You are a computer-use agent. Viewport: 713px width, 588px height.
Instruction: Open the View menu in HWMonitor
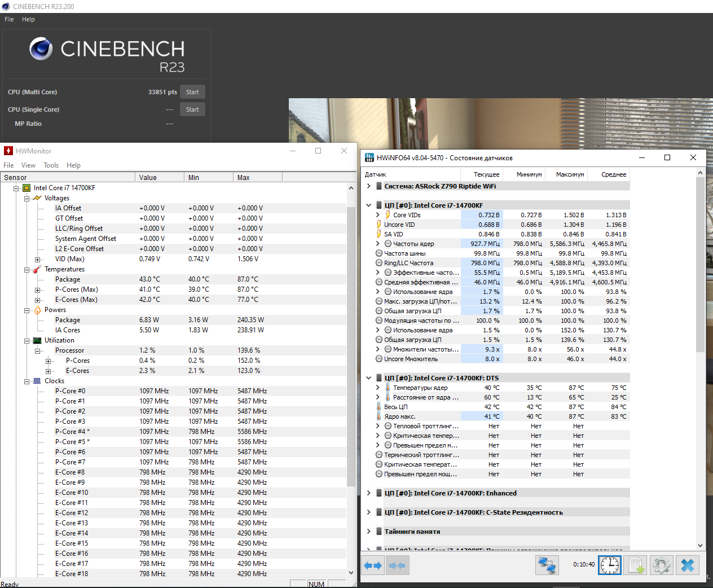coord(28,165)
